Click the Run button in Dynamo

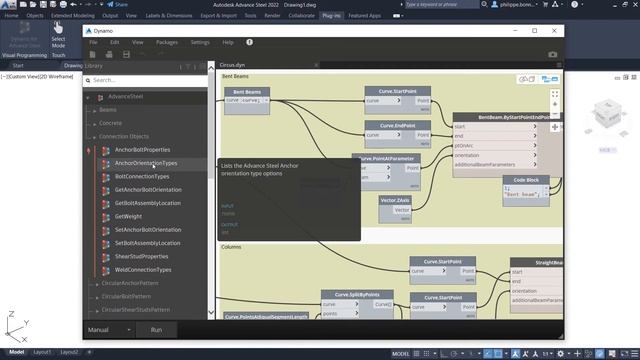tap(156, 330)
